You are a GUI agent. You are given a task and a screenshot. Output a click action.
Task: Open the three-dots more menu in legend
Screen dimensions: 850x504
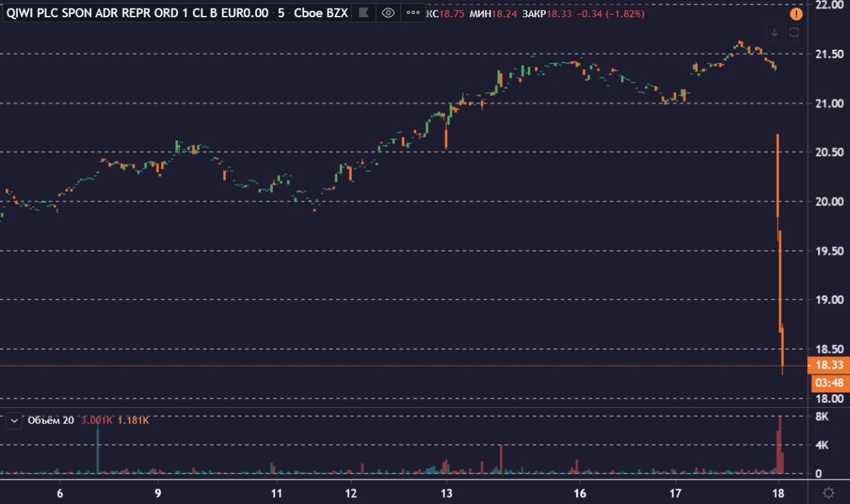click(x=413, y=13)
